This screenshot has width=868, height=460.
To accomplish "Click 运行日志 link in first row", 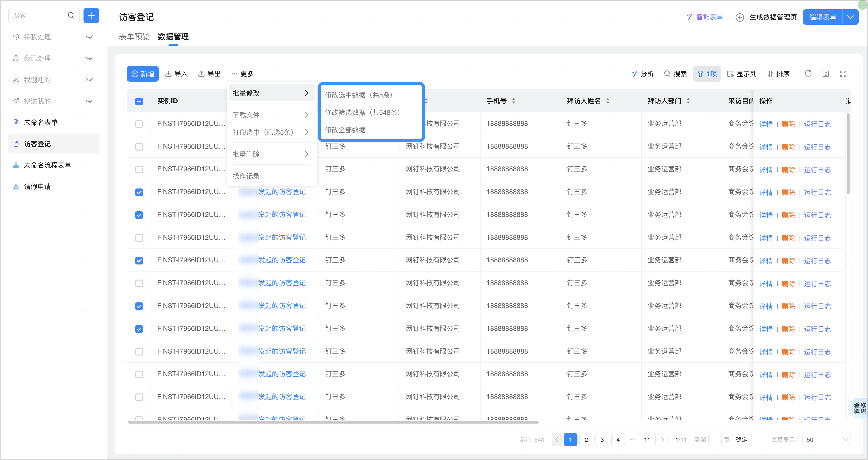I will tap(817, 124).
